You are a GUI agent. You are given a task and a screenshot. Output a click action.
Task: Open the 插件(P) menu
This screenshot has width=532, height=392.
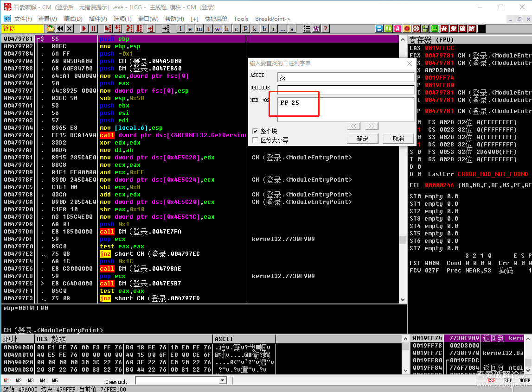pos(98,19)
